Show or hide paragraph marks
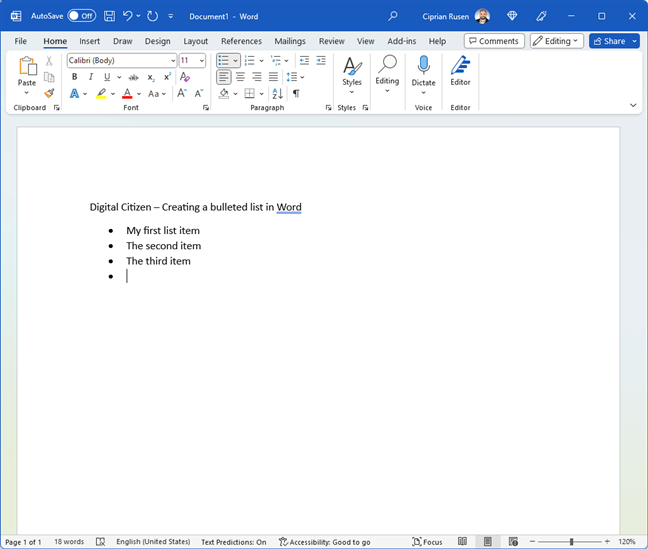Screen dimensions: 648x549 tap(296, 93)
